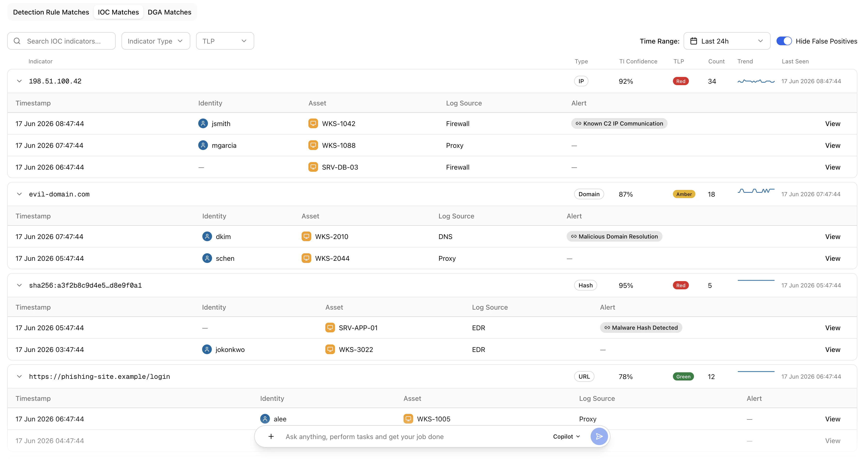Click the calendar icon in Time Range
Image resolution: width=868 pixels, height=463 pixels.
pyautogui.click(x=693, y=41)
